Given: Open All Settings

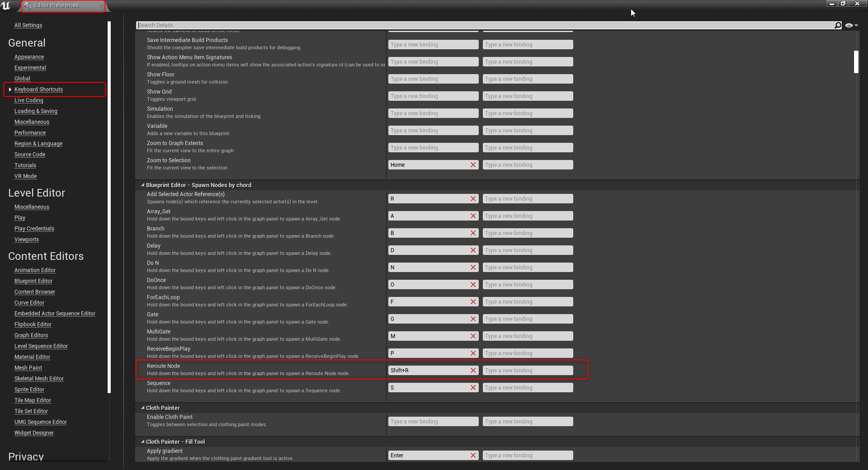Looking at the screenshot, I should (28, 25).
